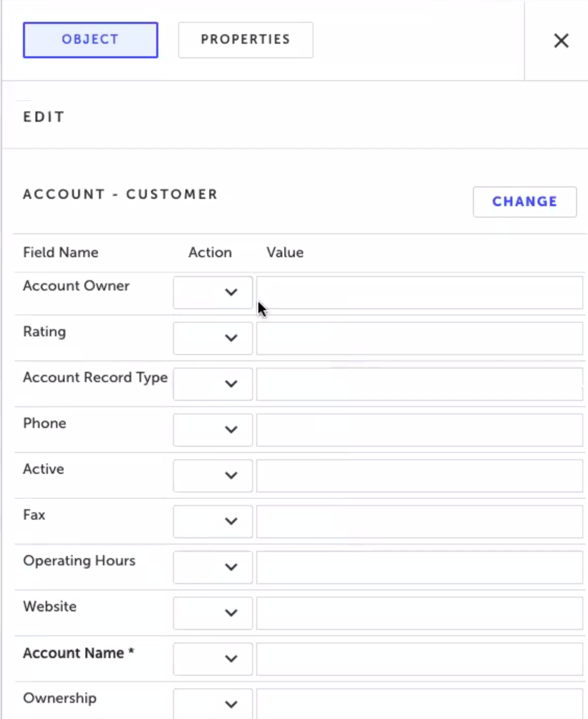Close the edit panel with X
This screenshot has width=588, height=719.
click(561, 41)
